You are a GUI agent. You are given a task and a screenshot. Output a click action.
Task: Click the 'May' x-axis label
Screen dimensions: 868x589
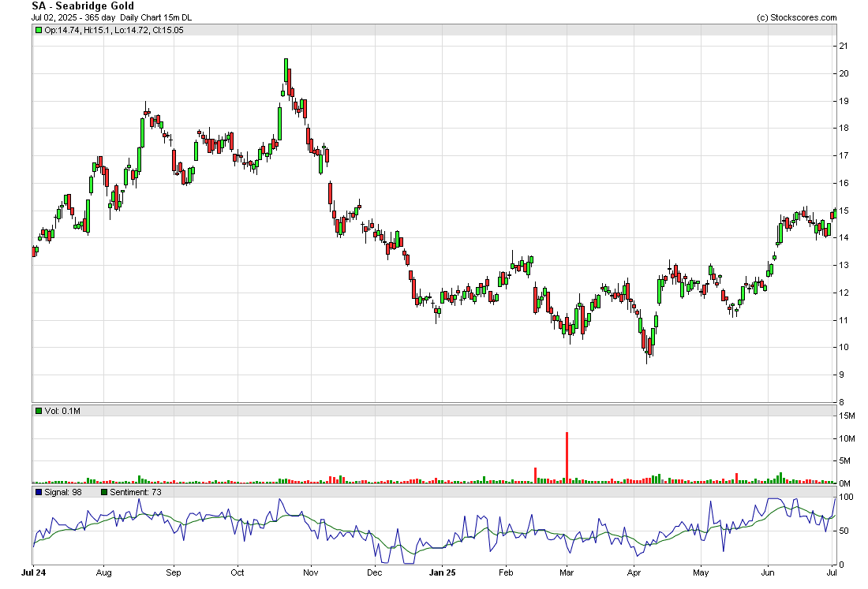(701, 572)
